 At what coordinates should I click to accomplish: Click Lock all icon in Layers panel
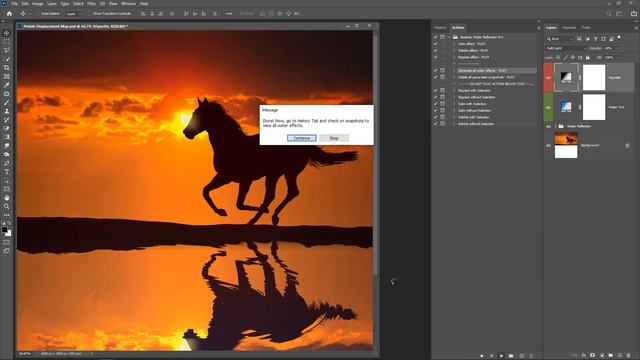coord(587,58)
